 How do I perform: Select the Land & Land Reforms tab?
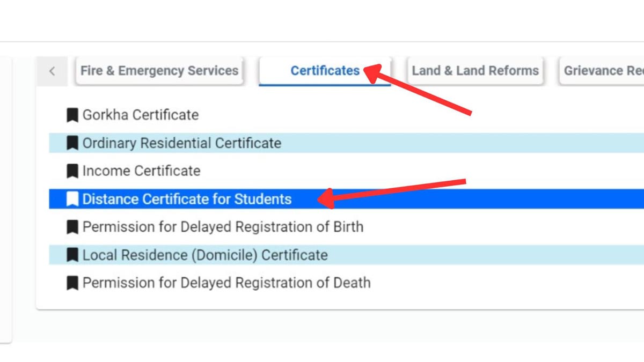tap(475, 70)
